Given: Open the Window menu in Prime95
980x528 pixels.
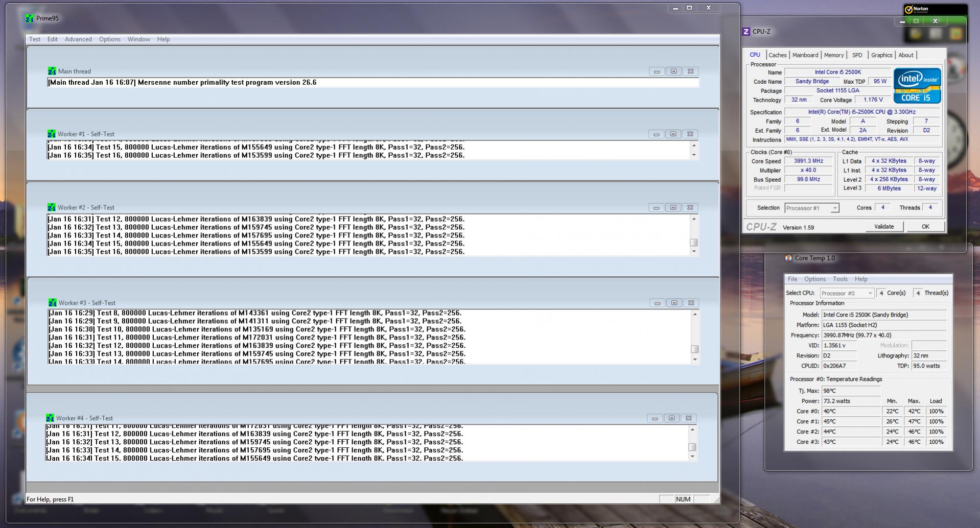Looking at the screenshot, I should [x=139, y=39].
